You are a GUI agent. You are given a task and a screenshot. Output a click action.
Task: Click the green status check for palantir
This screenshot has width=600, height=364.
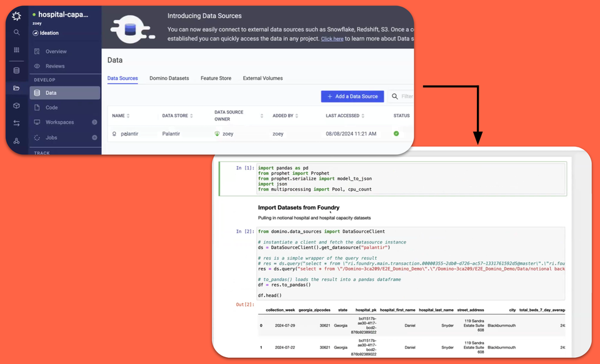point(396,134)
